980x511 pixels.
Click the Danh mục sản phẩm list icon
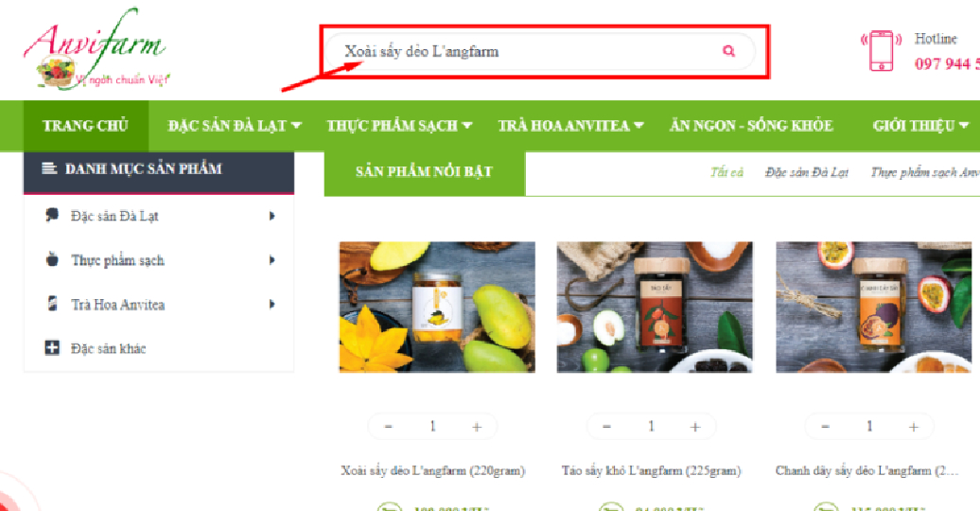click(49, 168)
